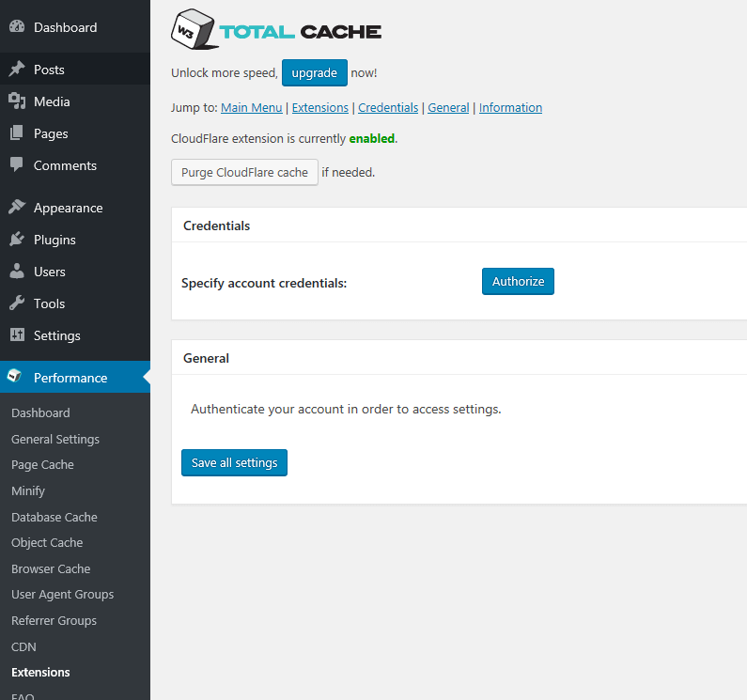
Task: Click the upgrade button
Action: pyautogui.click(x=315, y=73)
